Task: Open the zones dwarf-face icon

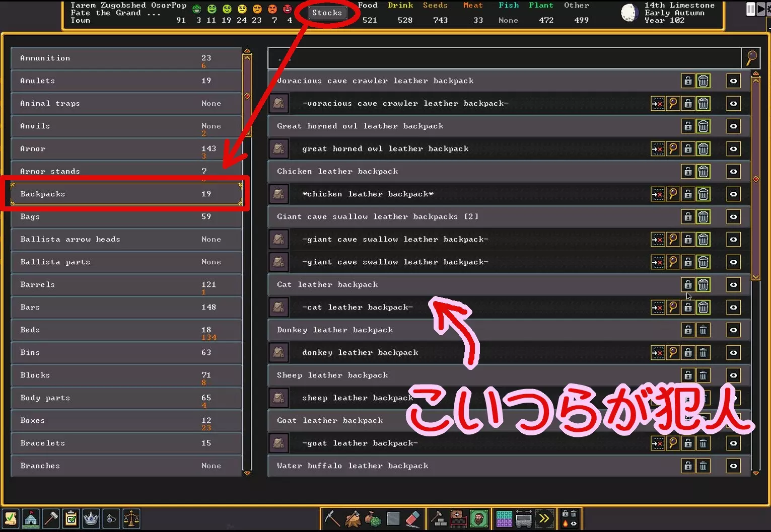Action: 479,518
